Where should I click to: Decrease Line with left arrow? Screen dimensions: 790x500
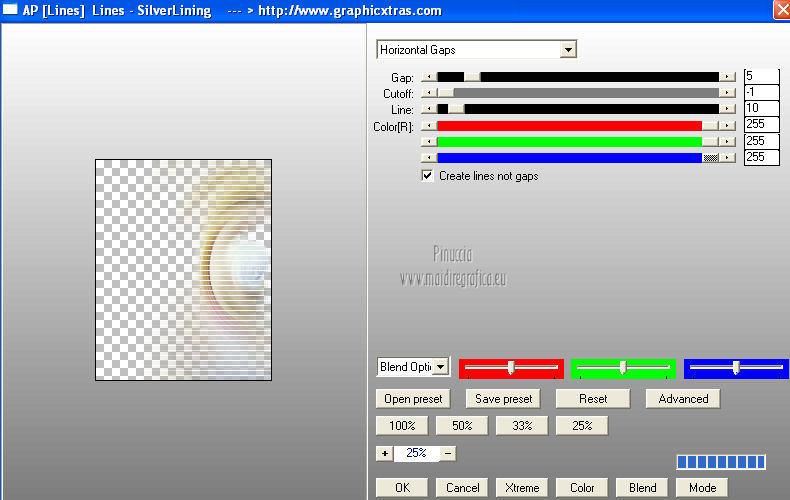(x=429, y=109)
